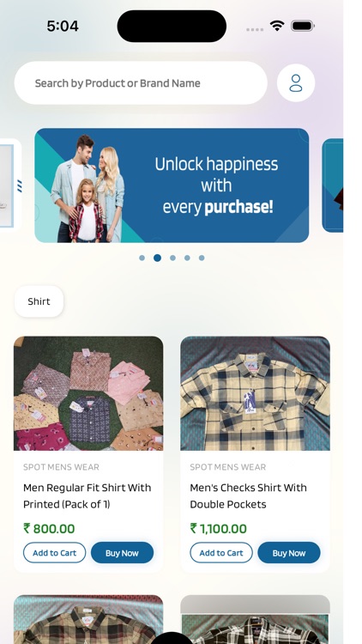This screenshot has width=362, height=644.
Task: Open the cream checks shirt photo
Action: coord(256,393)
